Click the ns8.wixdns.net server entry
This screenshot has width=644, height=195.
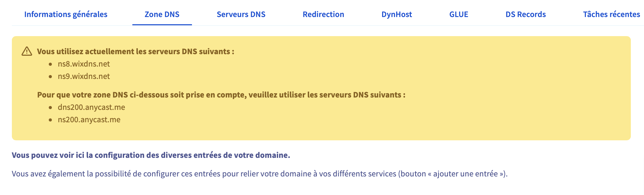pos(84,64)
